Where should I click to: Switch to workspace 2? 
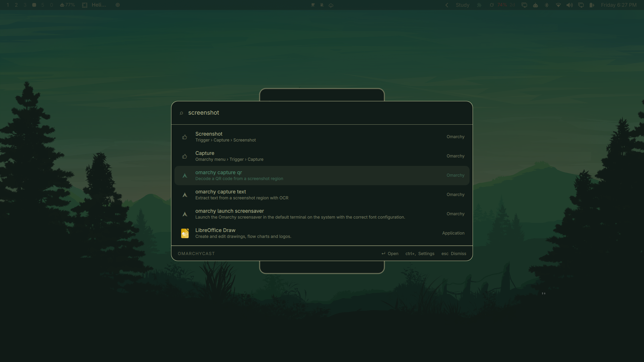pos(16,5)
